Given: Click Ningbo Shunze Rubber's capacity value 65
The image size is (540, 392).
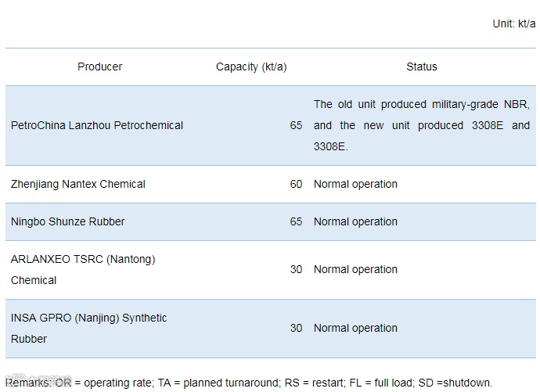Looking at the screenshot, I should pyautogui.click(x=296, y=221).
